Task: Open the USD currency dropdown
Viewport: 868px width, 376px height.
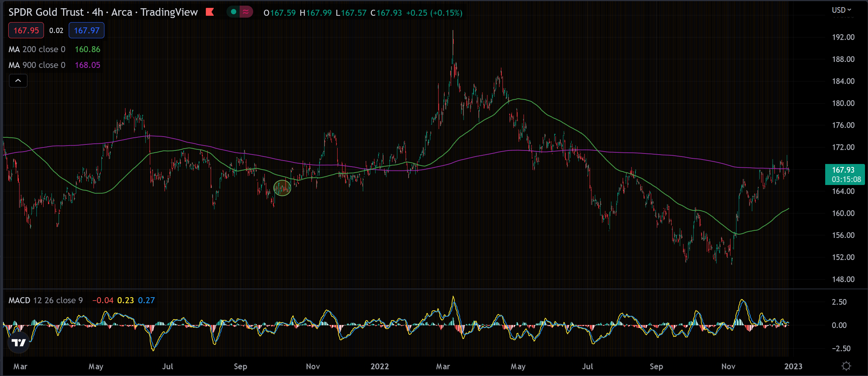Action: pyautogui.click(x=841, y=10)
